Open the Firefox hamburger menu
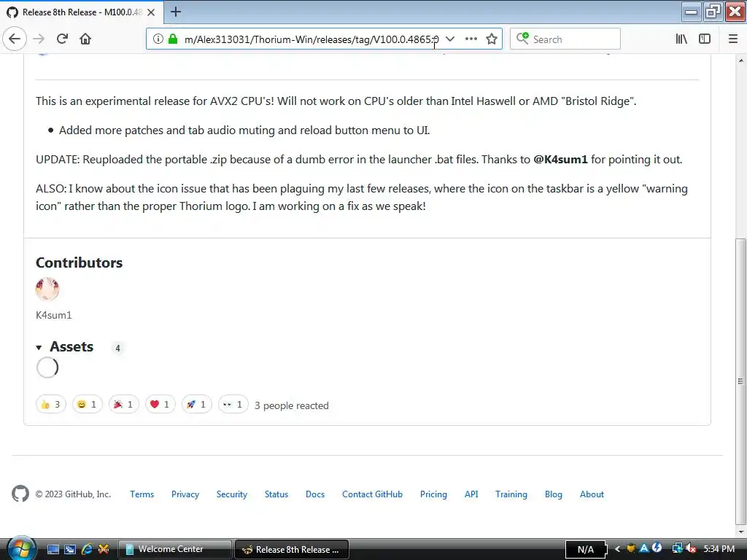This screenshot has width=747, height=560. (733, 39)
